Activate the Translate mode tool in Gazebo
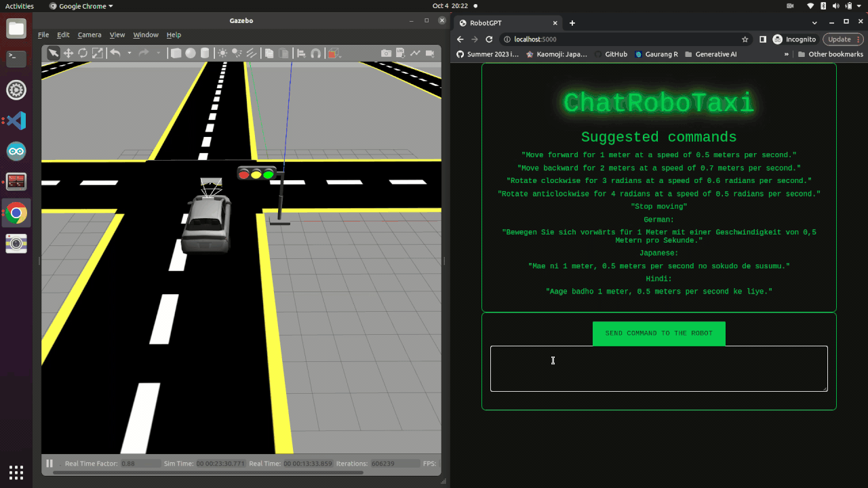This screenshot has height=488, width=868. tap(68, 54)
